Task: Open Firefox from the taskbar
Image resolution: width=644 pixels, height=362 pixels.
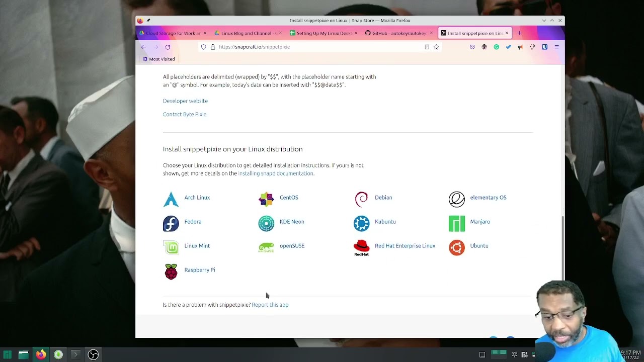Action: pos(41,354)
